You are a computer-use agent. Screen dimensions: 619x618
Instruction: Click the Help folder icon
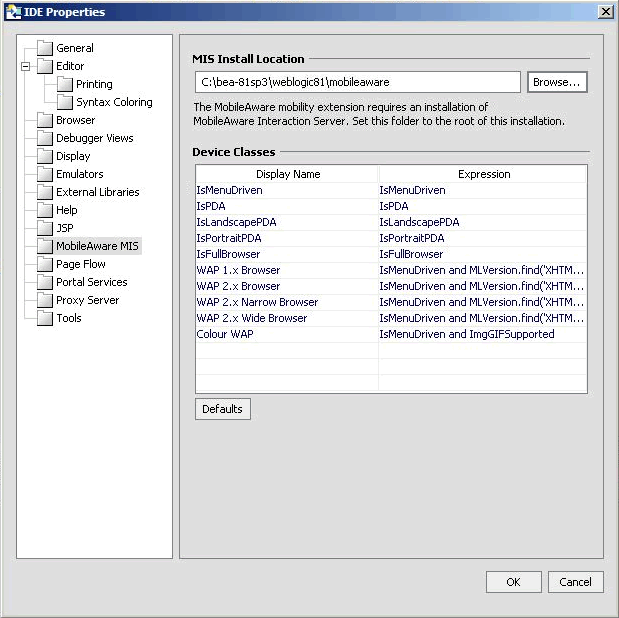(x=45, y=210)
